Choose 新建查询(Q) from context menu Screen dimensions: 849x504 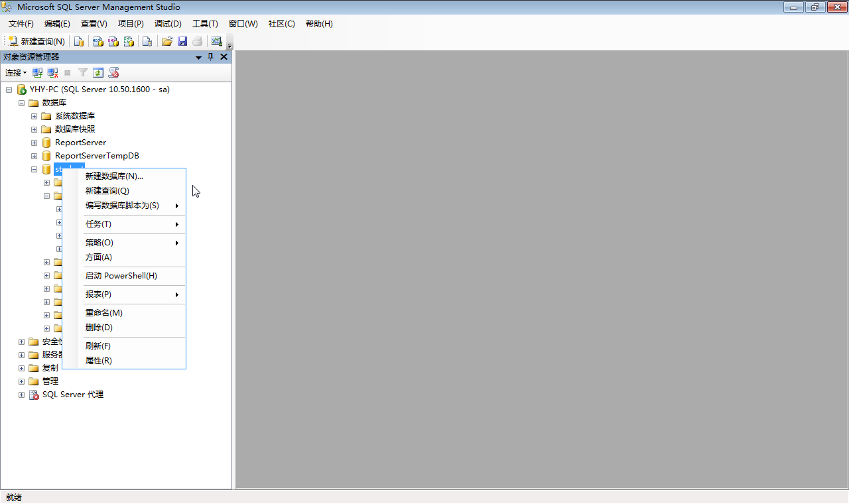click(x=124, y=191)
